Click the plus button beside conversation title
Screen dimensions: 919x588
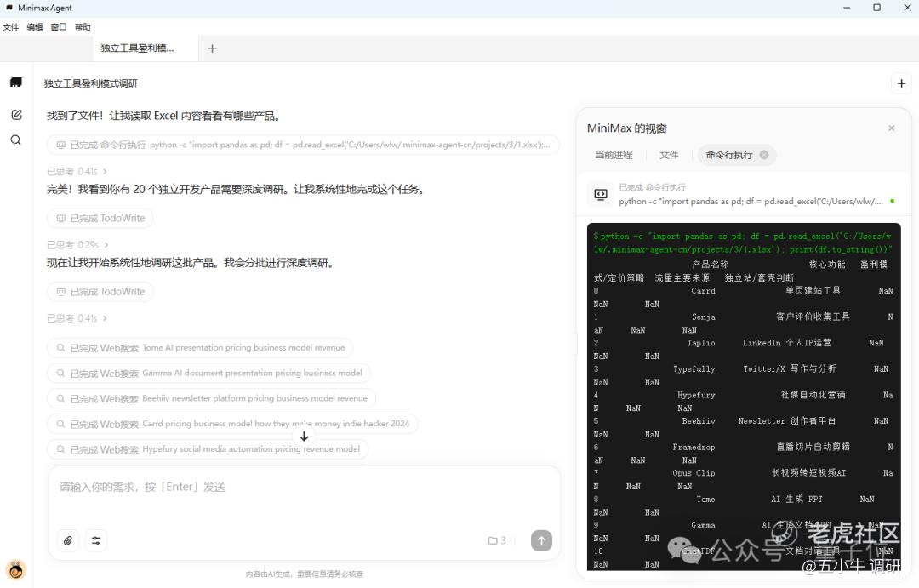click(x=901, y=83)
